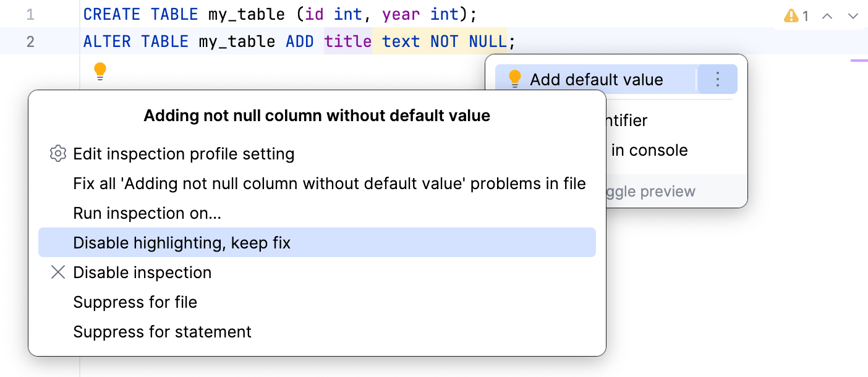The image size is (868, 377).
Task: Open the three-dot menu on the quick-fix popup
Action: 717,79
